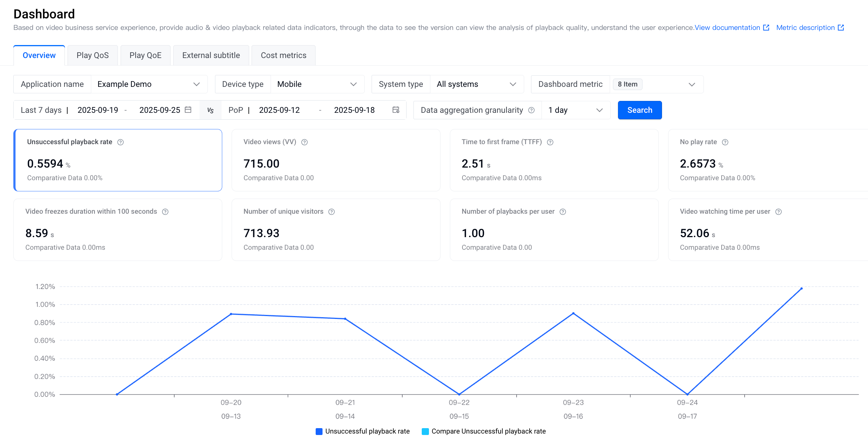The width and height of the screenshot is (868, 444).
Task: Click help icon for Time to first frame
Action: [x=550, y=142]
